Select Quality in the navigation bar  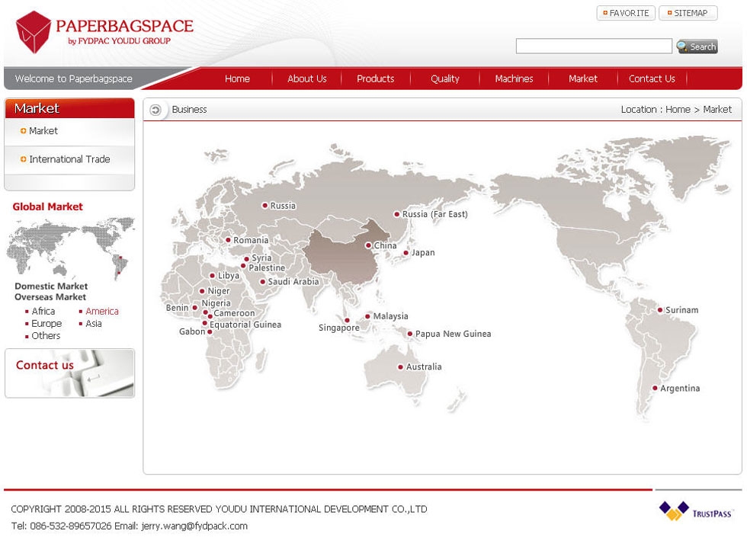click(x=445, y=79)
